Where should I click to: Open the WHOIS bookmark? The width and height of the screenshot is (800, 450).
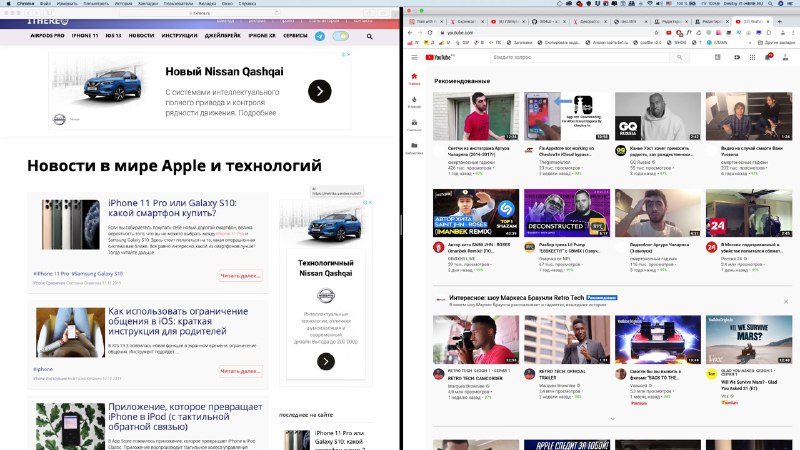pos(678,43)
